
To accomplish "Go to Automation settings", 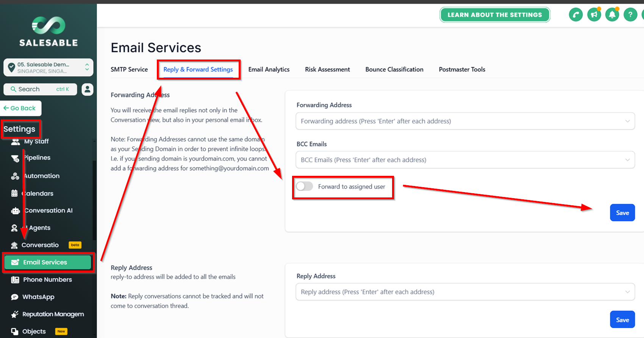I will click(x=42, y=176).
